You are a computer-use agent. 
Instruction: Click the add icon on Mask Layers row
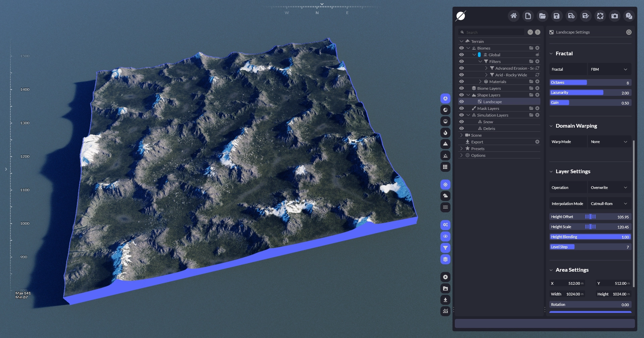point(537,109)
